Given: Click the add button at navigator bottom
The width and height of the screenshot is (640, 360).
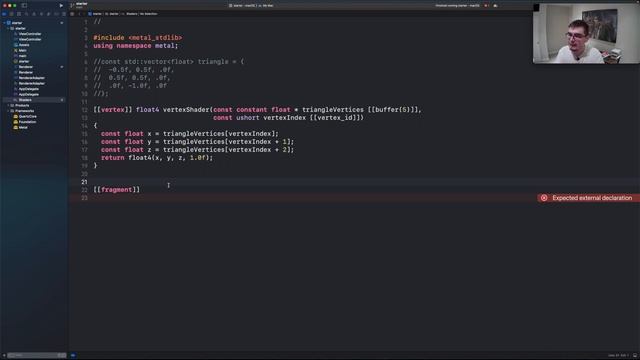Looking at the screenshot, I should 4,356.
